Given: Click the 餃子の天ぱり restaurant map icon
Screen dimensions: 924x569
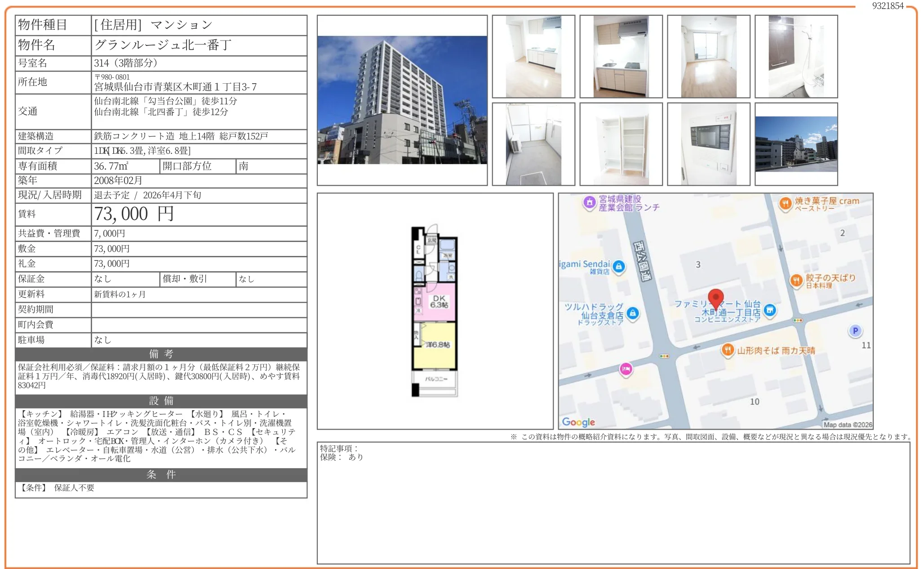Looking at the screenshot, I should [x=796, y=281].
